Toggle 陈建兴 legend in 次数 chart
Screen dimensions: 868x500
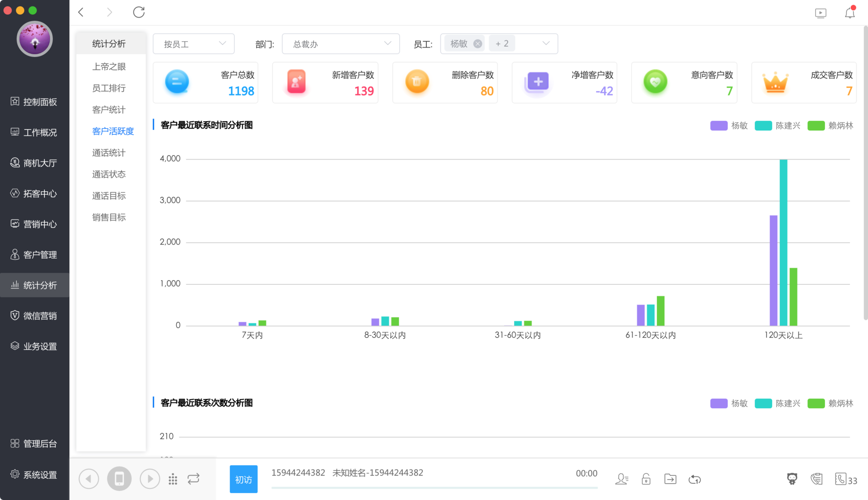pos(778,403)
